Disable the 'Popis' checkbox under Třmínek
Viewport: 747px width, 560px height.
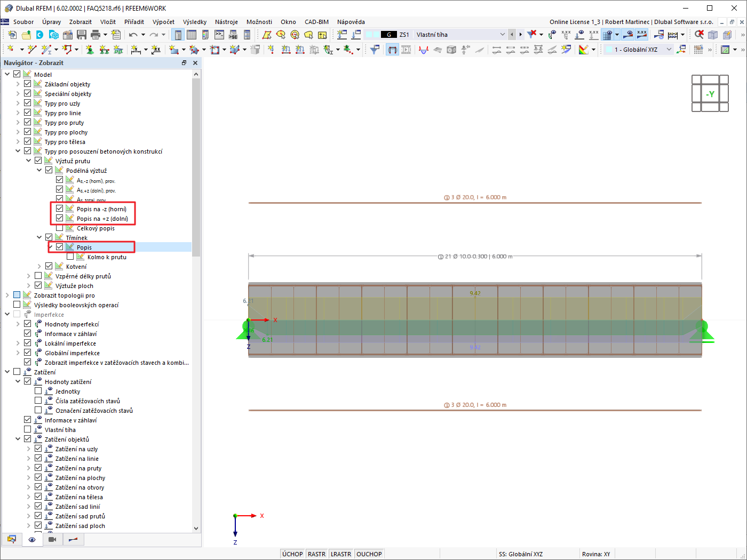coord(59,246)
